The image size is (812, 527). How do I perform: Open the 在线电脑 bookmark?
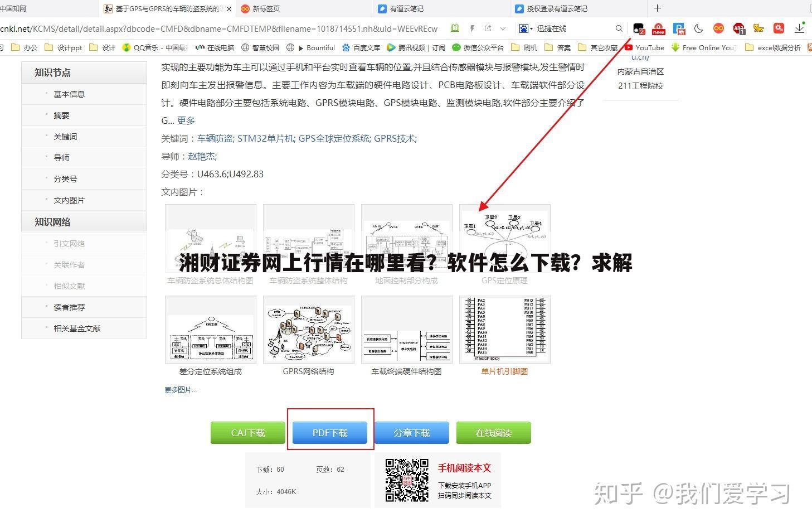[215, 47]
